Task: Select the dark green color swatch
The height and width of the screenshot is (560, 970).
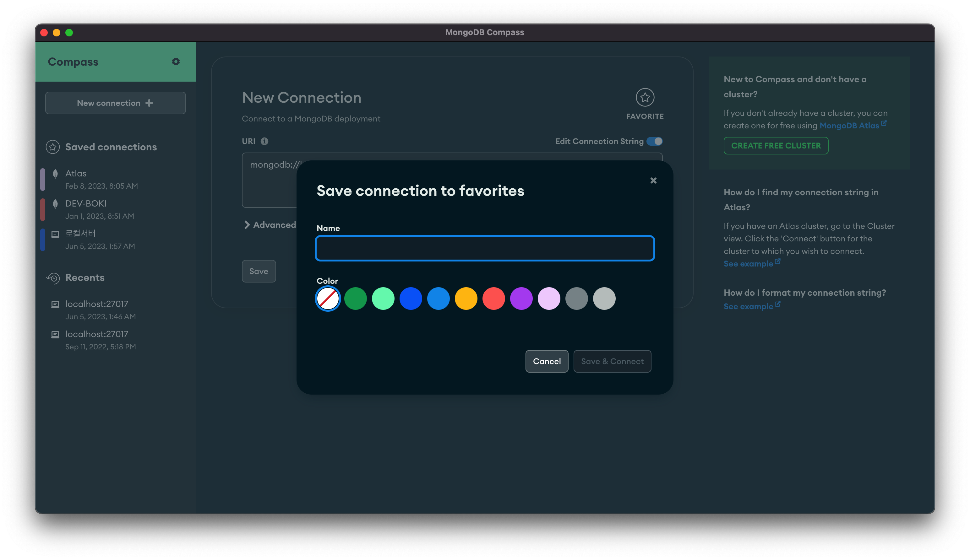Action: pyautogui.click(x=355, y=299)
